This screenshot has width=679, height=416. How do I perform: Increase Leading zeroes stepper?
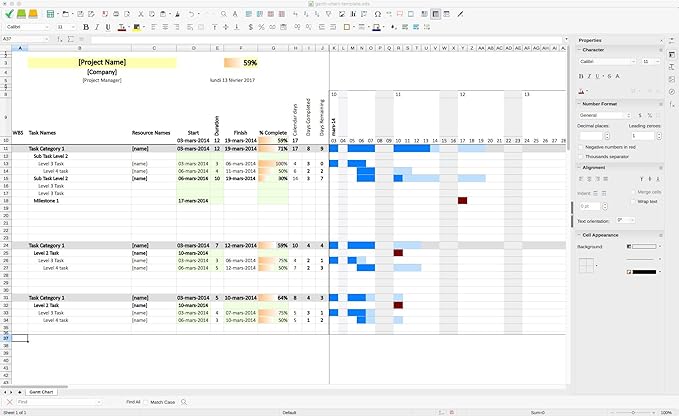point(659,134)
